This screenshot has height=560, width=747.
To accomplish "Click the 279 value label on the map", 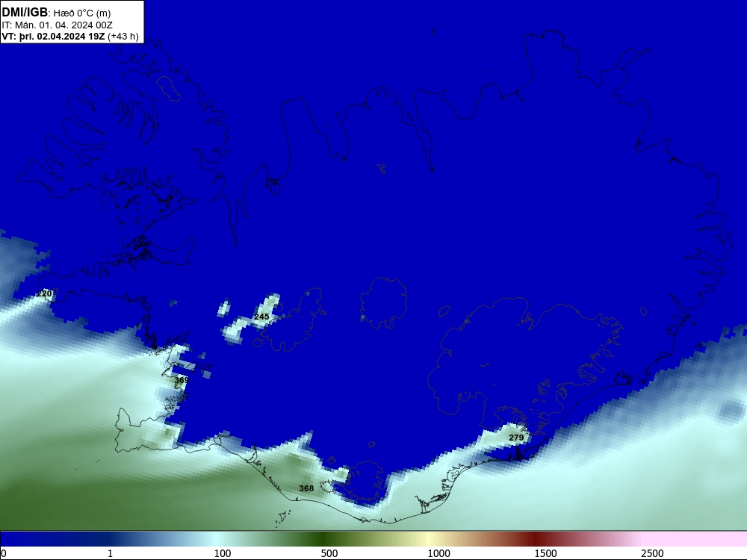I will 516,438.
